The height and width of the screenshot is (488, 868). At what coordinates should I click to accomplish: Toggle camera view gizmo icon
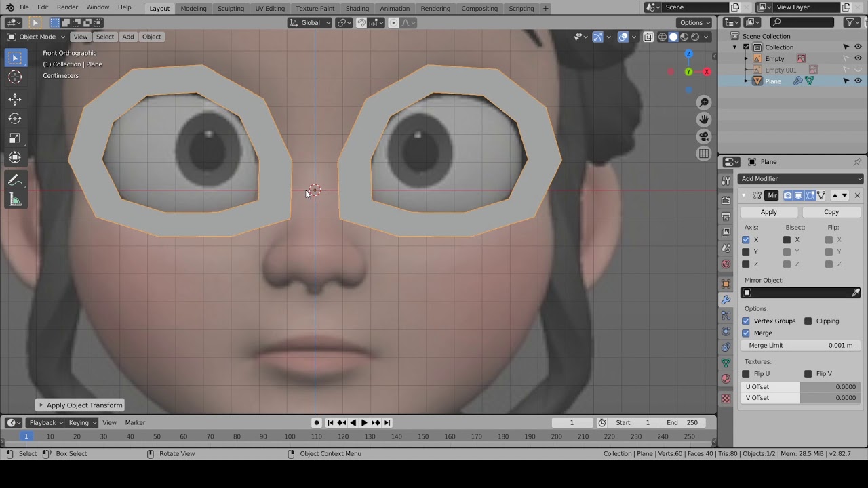(x=704, y=136)
